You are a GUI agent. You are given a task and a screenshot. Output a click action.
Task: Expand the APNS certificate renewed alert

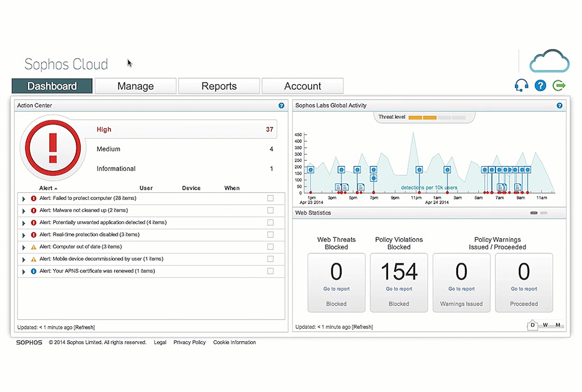(x=23, y=271)
